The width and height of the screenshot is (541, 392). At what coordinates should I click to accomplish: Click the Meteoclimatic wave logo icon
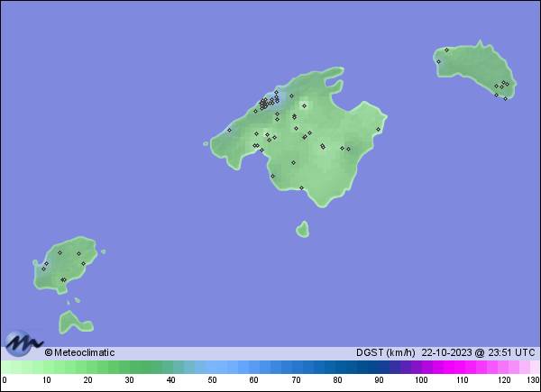pyautogui.click(x=23, y=342)
